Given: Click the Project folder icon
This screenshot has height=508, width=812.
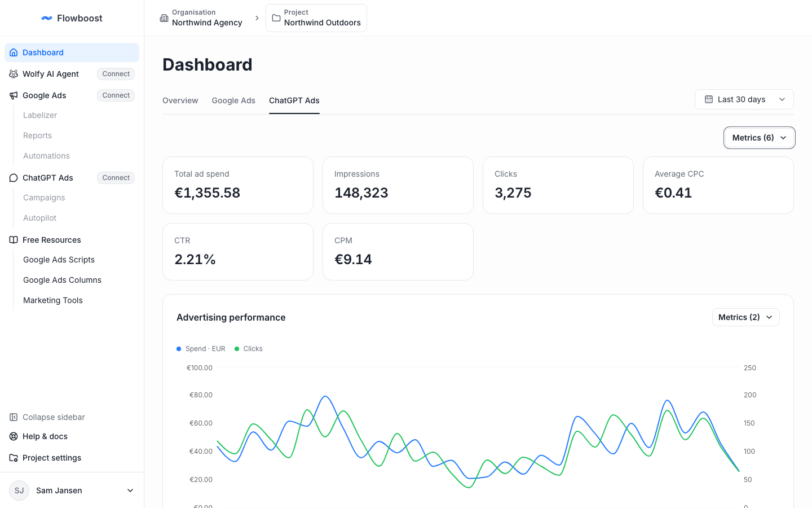Looking at the screenshot, I should point(276,18).
